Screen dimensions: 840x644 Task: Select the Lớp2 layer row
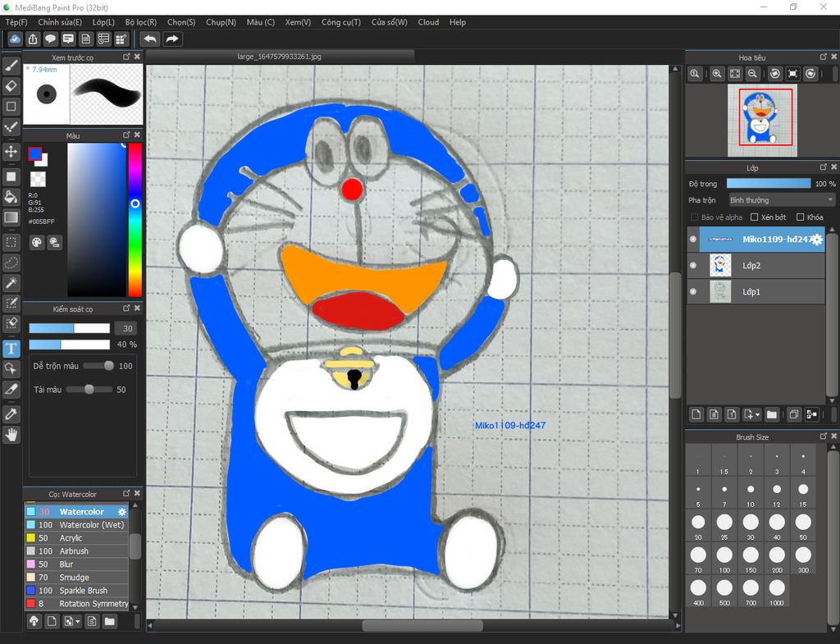pos(756,266)
